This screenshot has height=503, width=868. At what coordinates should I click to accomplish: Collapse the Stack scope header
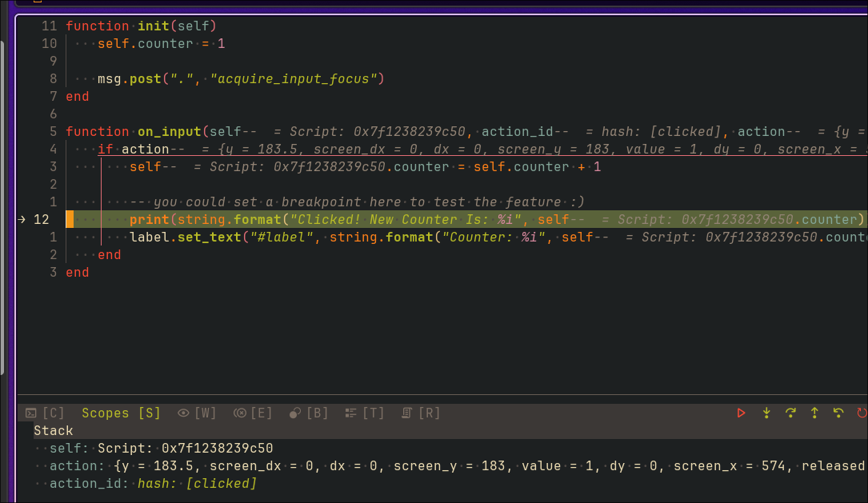coord(53,431)
